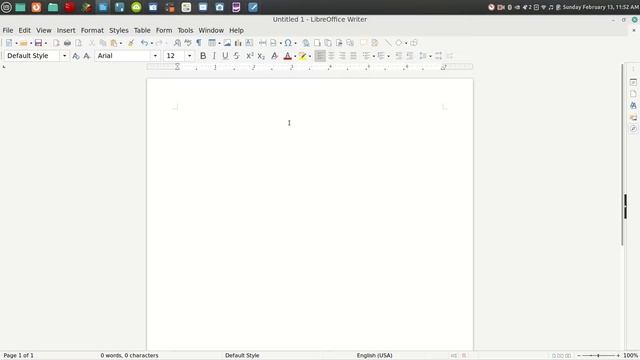
Task: Run spelling check icon
Action: click(188, 43)
